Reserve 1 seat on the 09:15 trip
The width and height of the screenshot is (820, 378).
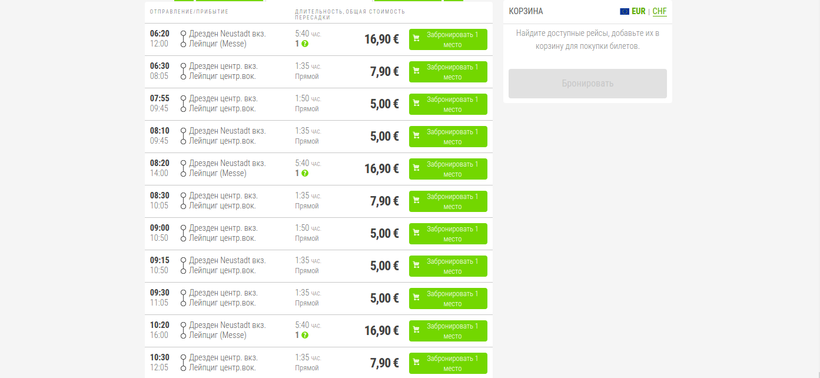tap(448, 266)
